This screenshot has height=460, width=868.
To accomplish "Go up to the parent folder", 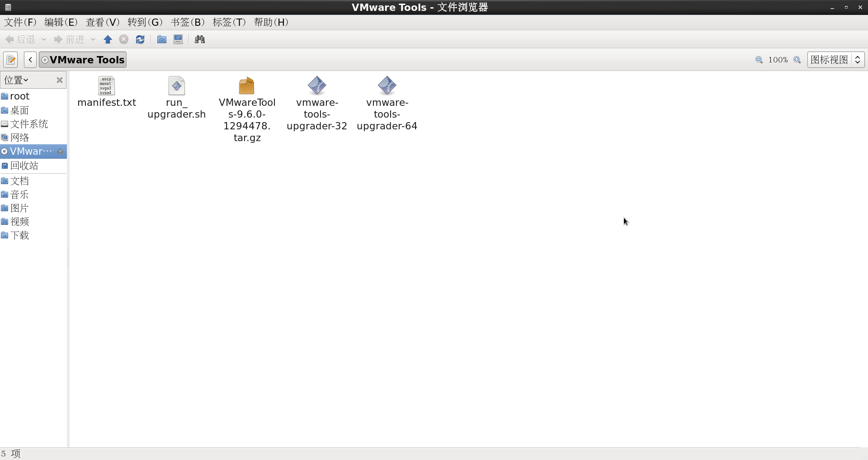I will click(108, 40).
